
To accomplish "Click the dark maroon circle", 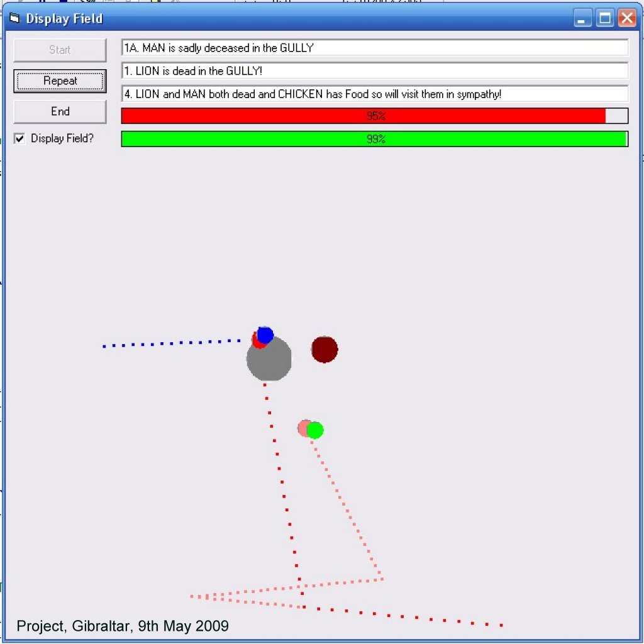I will [x=325, y=350].
